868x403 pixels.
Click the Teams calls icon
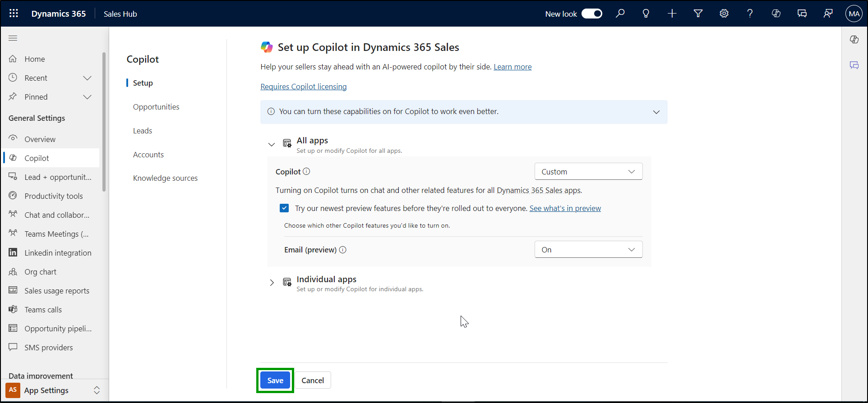pyautogui.click(x=13, y=309)
